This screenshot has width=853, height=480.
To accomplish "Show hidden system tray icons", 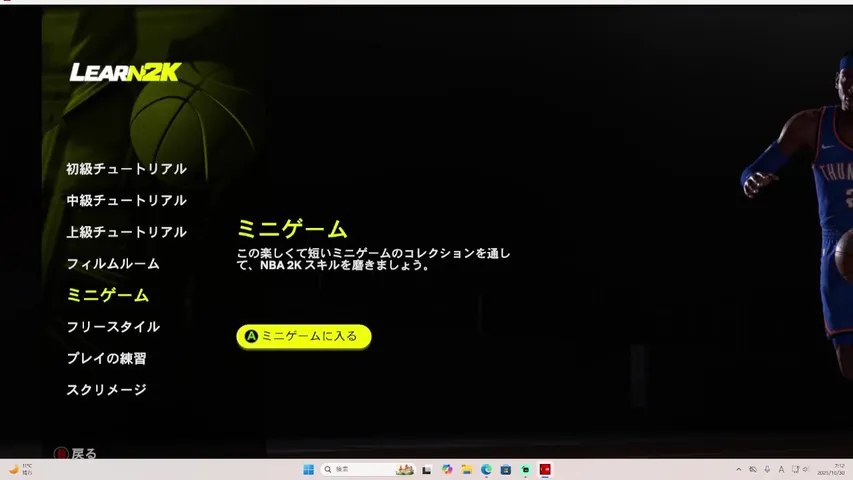I will (x=738, y=470).
